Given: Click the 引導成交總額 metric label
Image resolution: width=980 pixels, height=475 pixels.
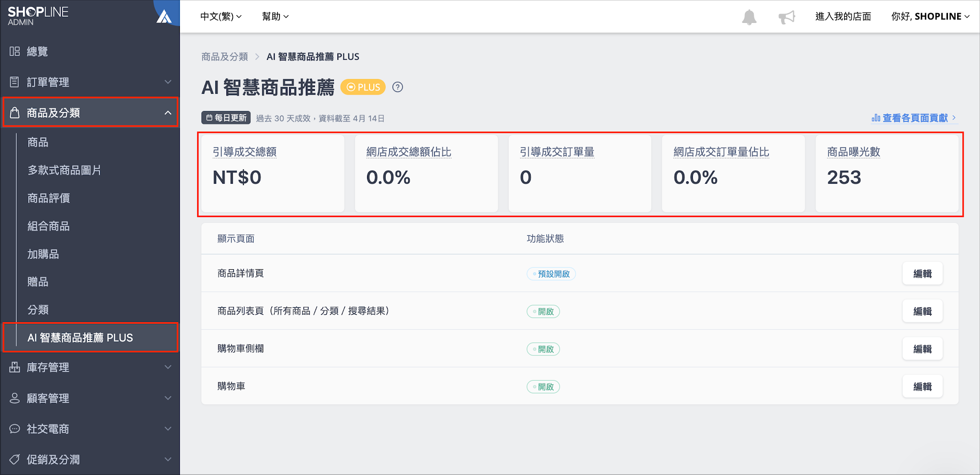Looking at the screenshot, I should click(245, 152).
